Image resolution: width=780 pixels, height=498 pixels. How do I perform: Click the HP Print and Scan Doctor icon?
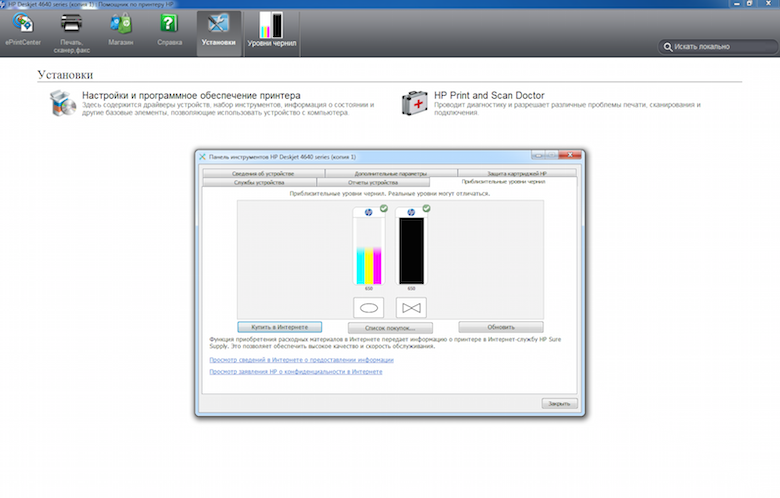414,103
